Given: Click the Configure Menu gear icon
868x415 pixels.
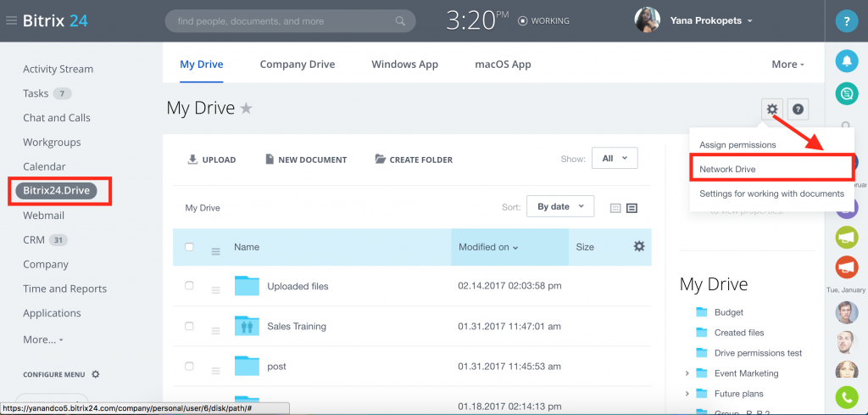Looking at the screenshot, I should [95, 374].
